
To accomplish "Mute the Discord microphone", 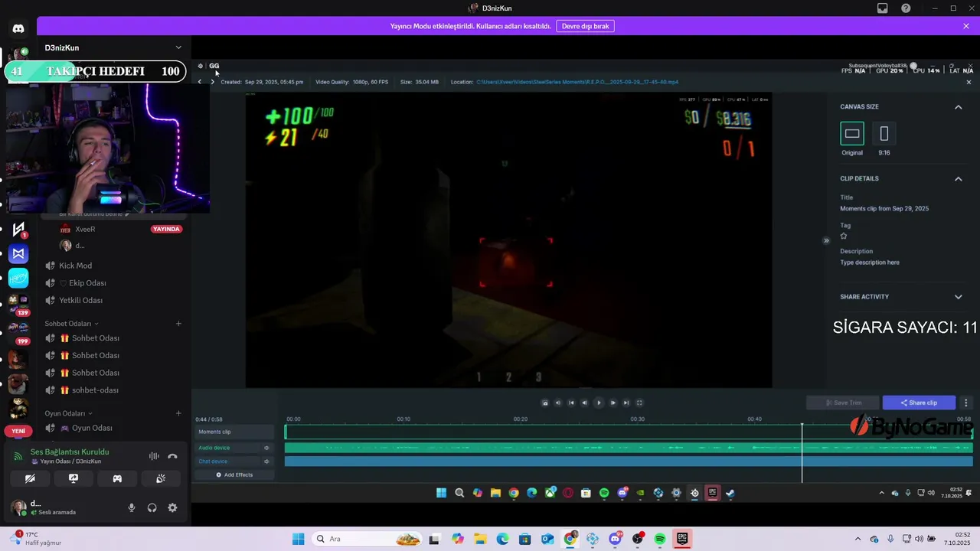I will point(132,507).
